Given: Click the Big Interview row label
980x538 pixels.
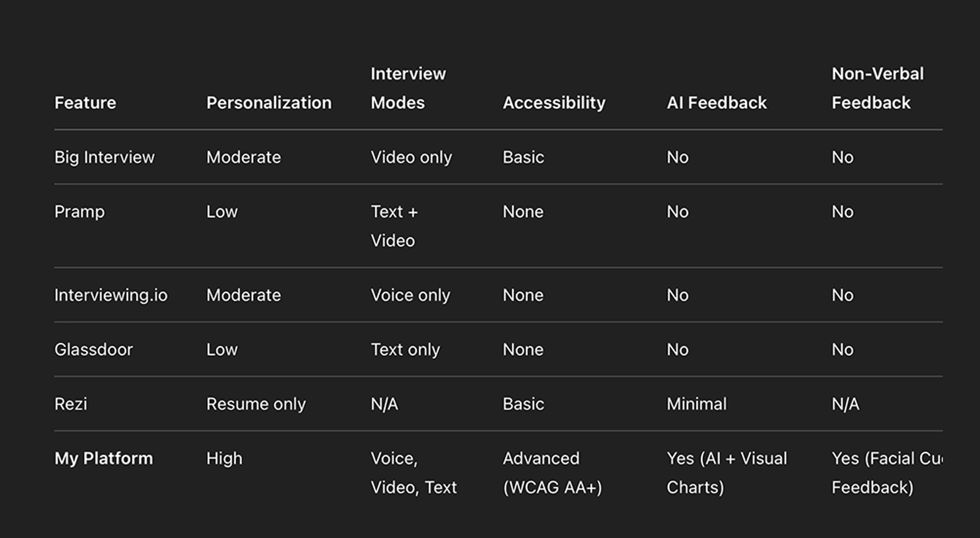Looking at the screenshot, I should tap(104, 157).
